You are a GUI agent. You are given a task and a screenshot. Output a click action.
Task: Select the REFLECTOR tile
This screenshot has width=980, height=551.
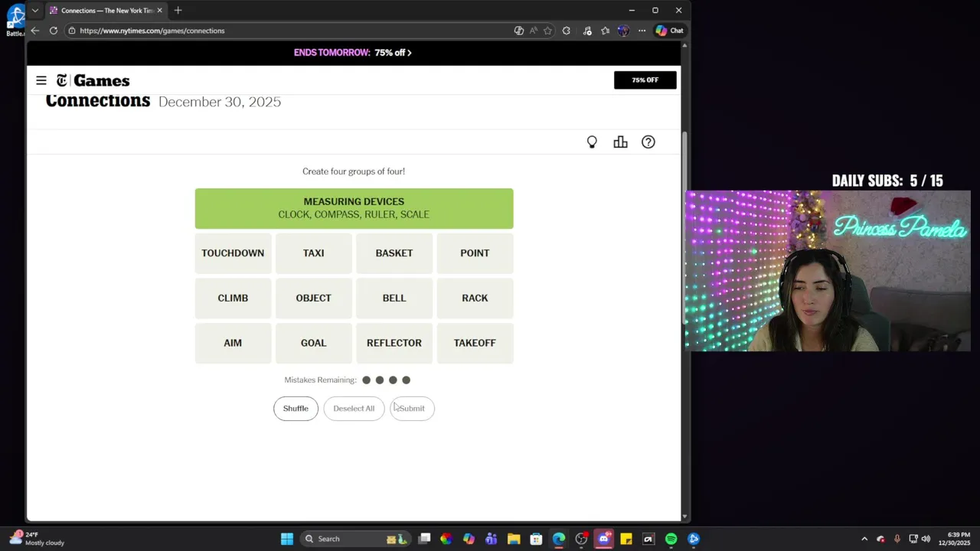394,343
